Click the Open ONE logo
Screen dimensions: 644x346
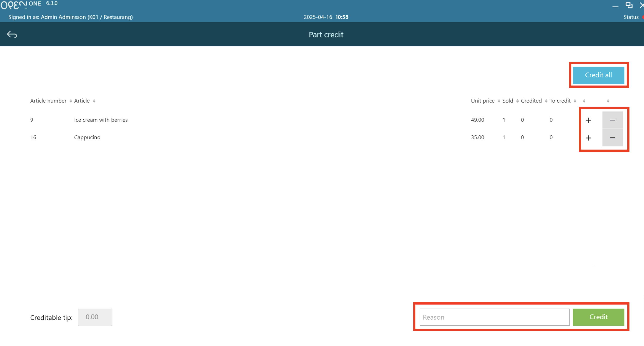point(21,5)
